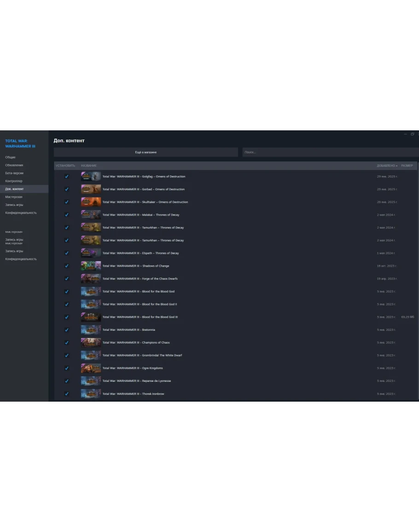Image resolution: width=419 pixels, height=532 pixels.
Task: Open the Контроллер settings section
Action: point(14,181)
